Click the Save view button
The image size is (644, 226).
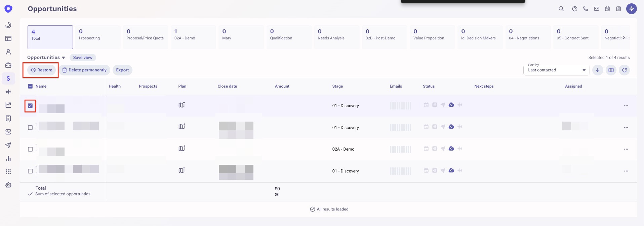click(x=83, y=58)
